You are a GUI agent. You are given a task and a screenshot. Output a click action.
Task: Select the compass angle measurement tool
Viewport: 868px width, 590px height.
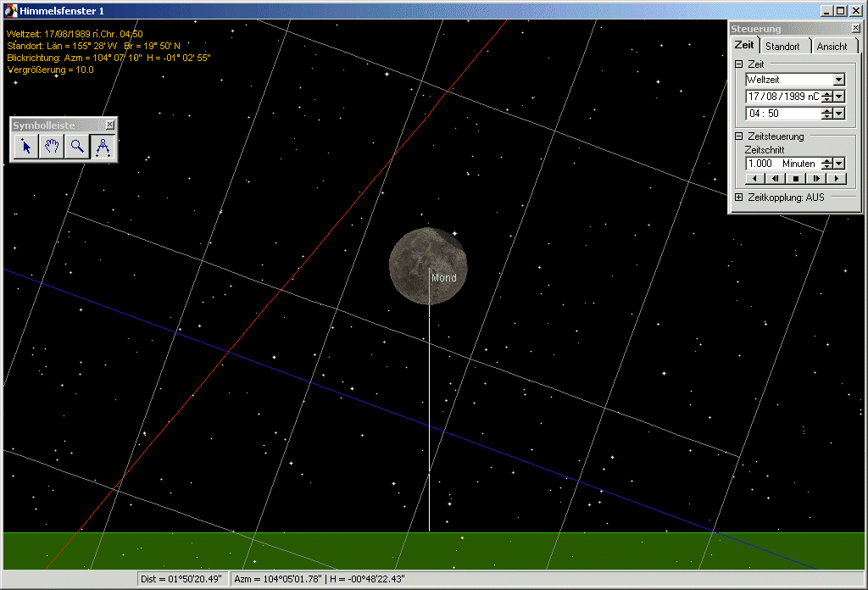point(103,147)
